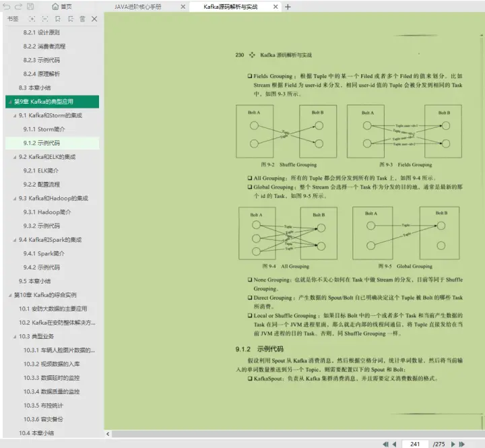Open bookmark 9.2.1 ELK简介
Image resolution: width=485 pixels, height=448 pixels.
41,171
